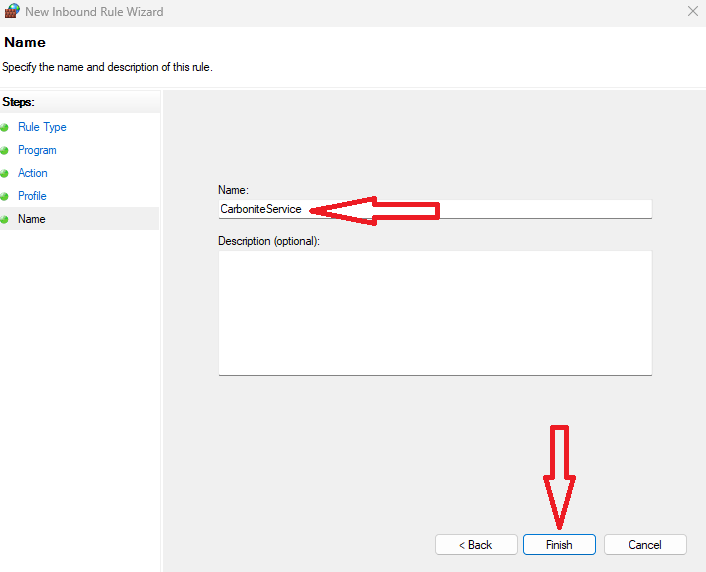Viewport: 706px width, 572px height.
Task: Click the "Name:" field label
Action: (233, 189)
